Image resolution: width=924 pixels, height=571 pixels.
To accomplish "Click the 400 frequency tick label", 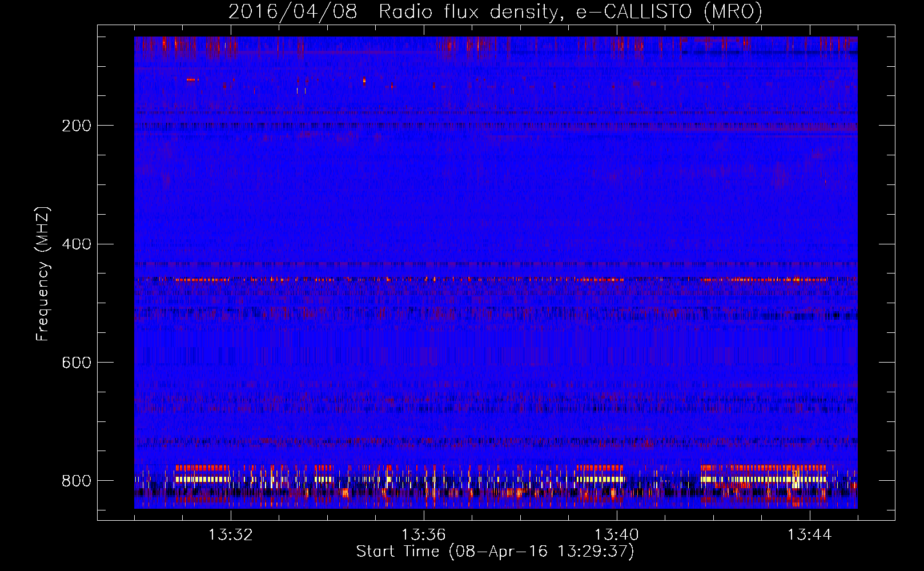I will click(77, 244).
